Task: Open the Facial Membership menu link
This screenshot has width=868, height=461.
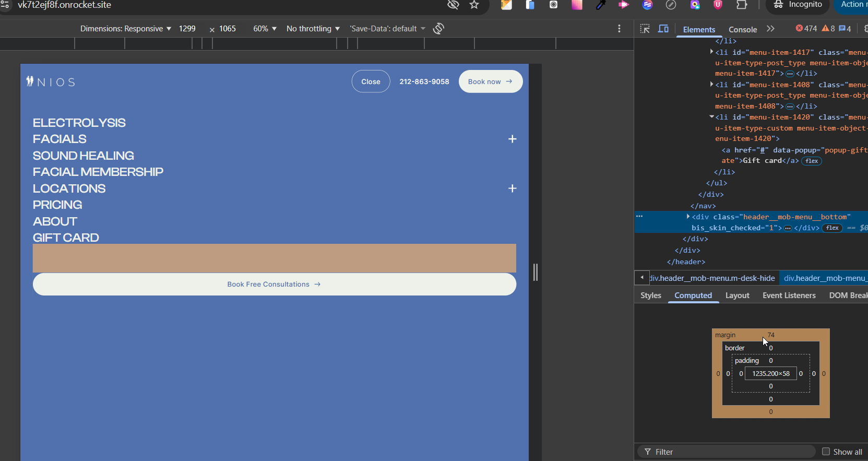Action: [98, 172]
